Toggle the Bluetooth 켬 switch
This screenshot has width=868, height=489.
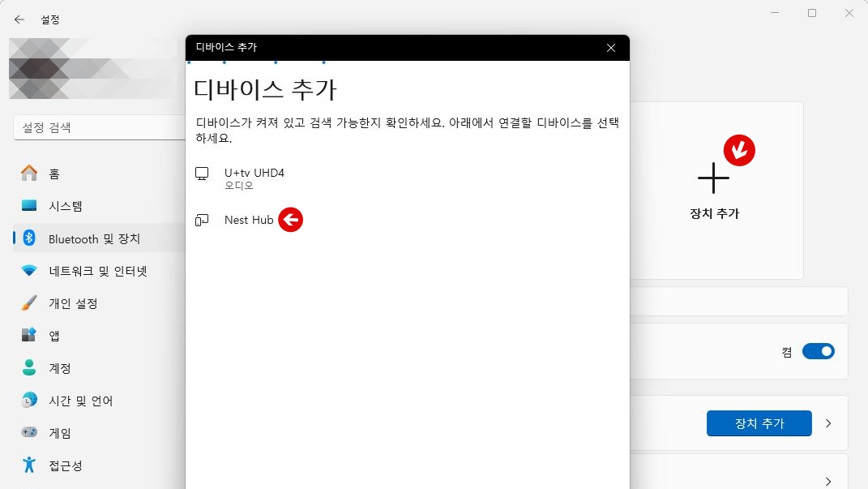819,351
